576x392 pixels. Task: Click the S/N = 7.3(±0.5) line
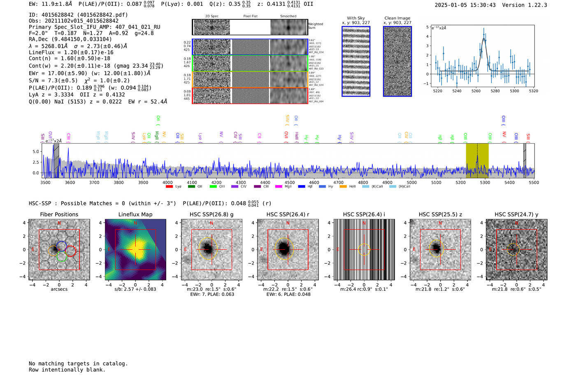coord(79,81)
